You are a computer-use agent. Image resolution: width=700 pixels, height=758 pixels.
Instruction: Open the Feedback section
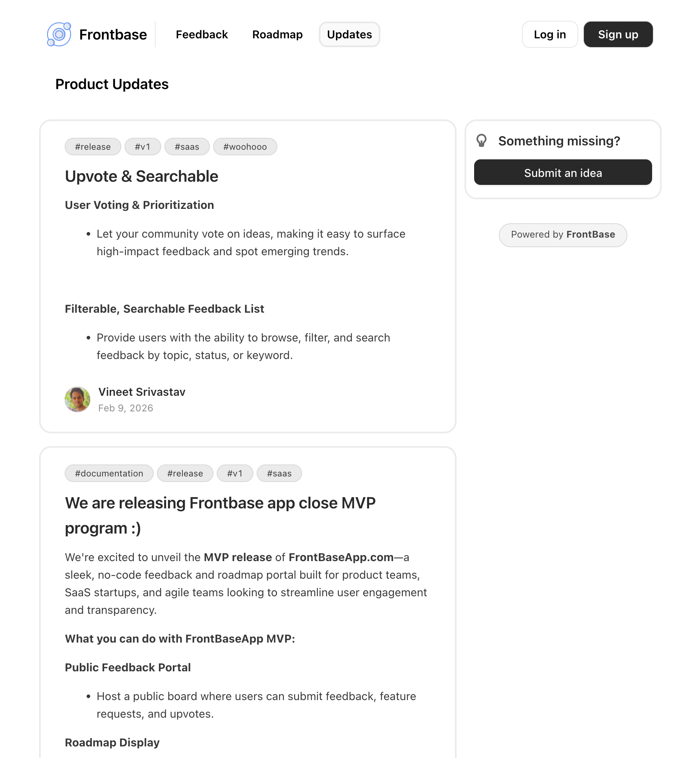click(202, 35)
